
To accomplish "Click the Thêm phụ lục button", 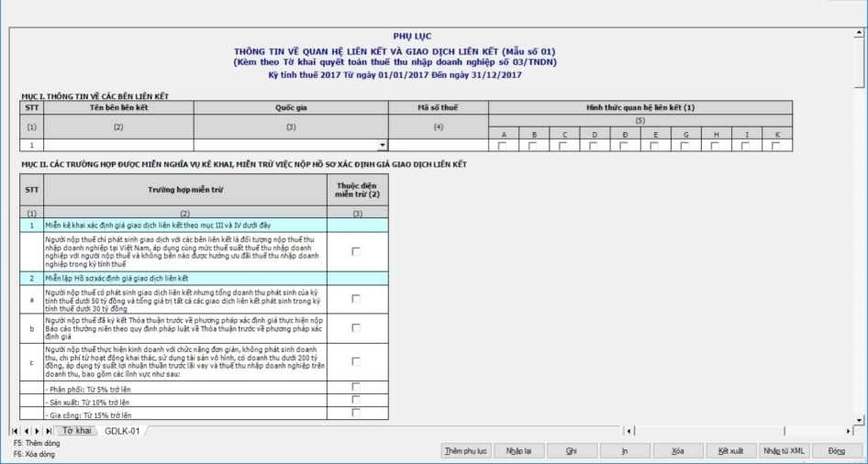I will 466,451.
